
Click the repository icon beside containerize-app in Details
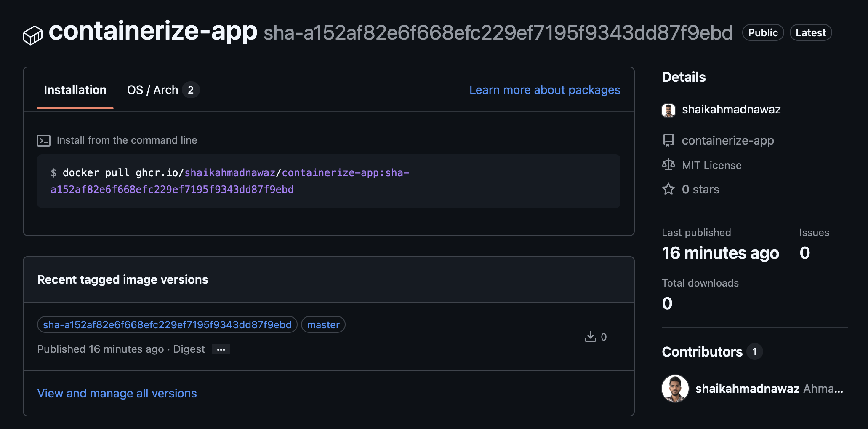pyautogui.click(x=668, y=140)
